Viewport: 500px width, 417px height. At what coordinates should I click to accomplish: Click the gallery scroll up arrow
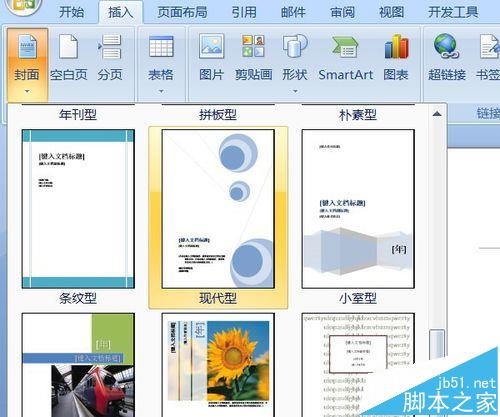pyautogui.click(x=437, y=114)
